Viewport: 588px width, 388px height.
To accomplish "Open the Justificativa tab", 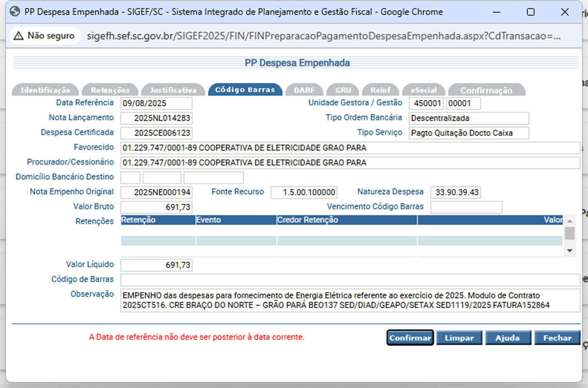I will point(173,90).
